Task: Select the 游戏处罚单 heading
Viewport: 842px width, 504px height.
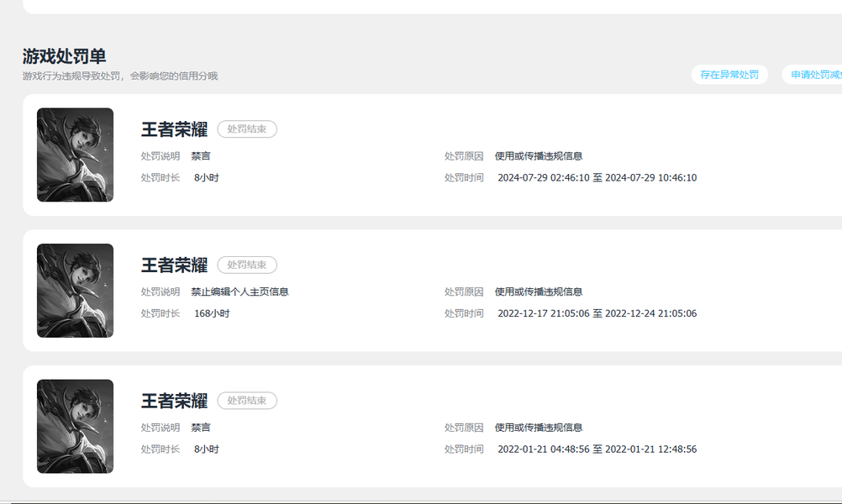Action: (65, 56)
